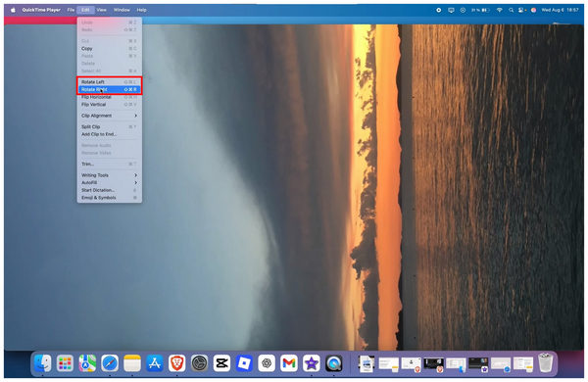Open Safari from the Dock
The width and height of the screenshot is (588, 382).
[110, 363]
